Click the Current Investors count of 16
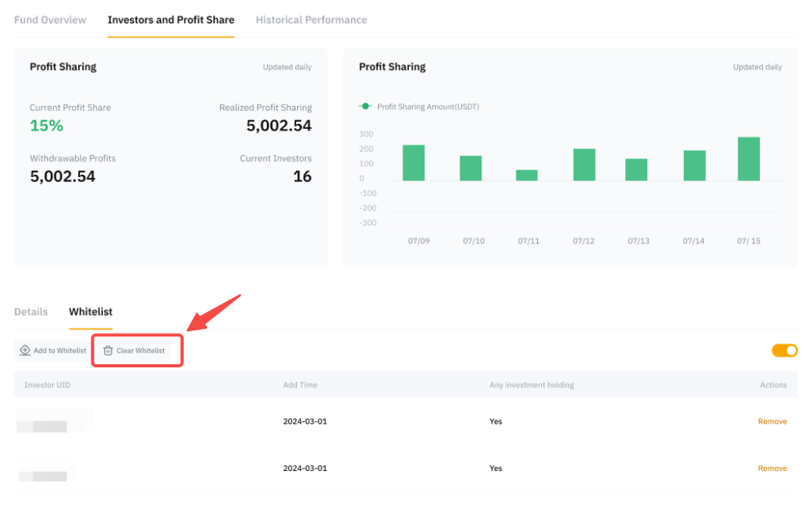812x510 pixels. 302,176
